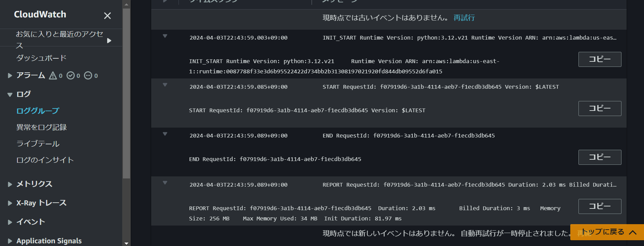Click the runtime ARN hash text line

tap(316, 72)
